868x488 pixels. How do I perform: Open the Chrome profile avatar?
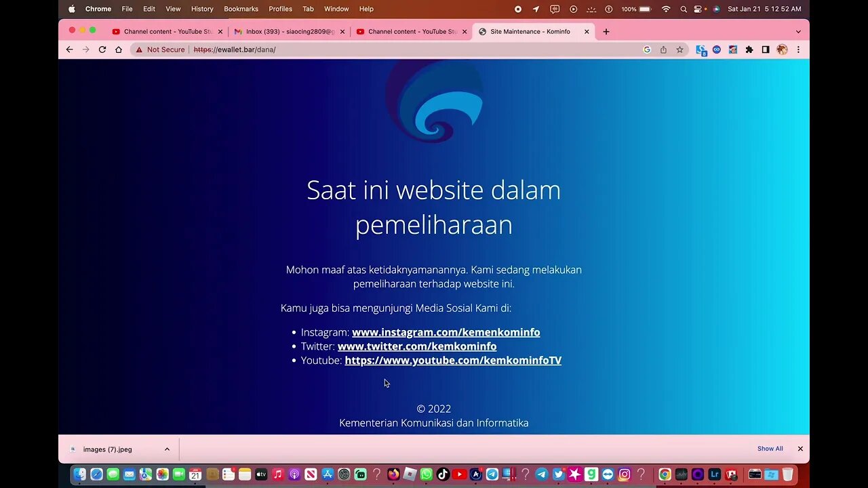[x=782, y=49]
